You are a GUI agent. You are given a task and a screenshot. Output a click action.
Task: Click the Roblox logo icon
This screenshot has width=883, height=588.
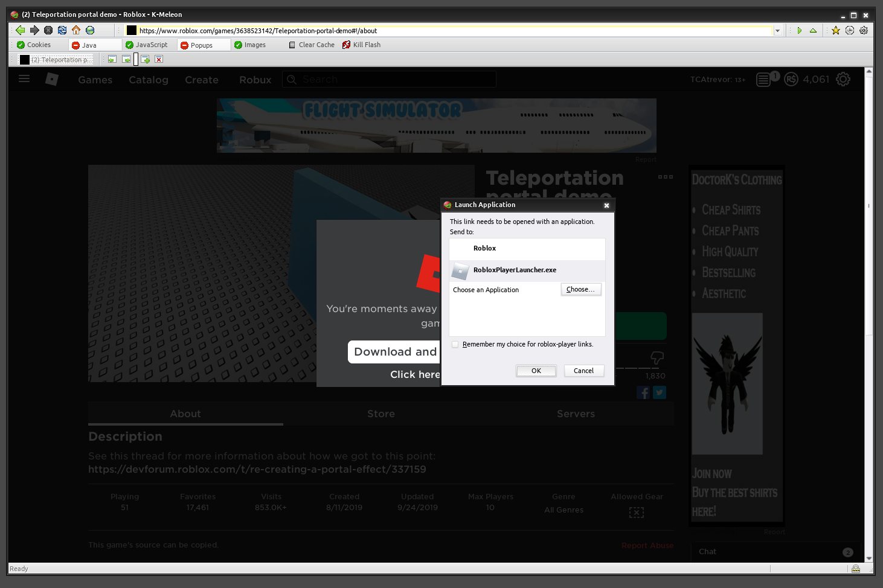(52, 79)
